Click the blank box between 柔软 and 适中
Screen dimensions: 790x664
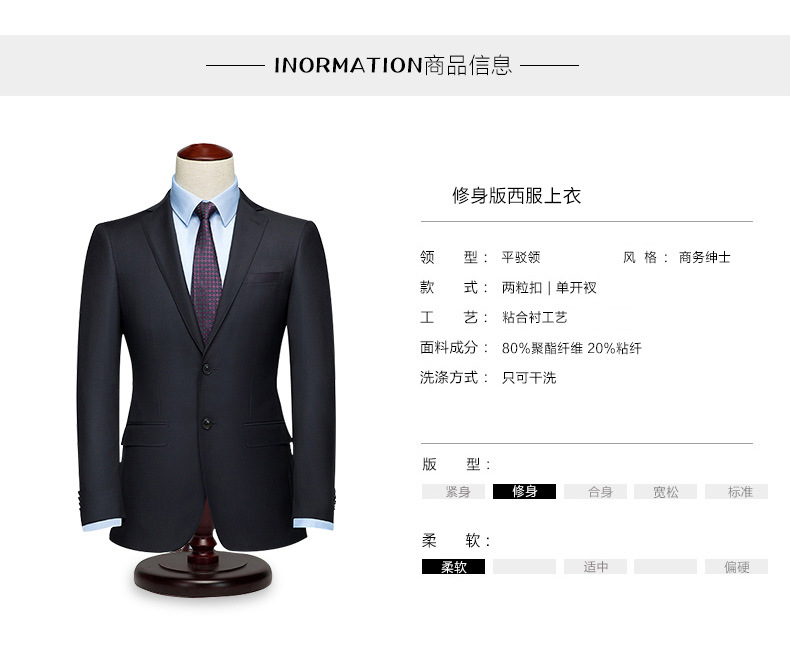pyautogui.click(x=524, y=566)
